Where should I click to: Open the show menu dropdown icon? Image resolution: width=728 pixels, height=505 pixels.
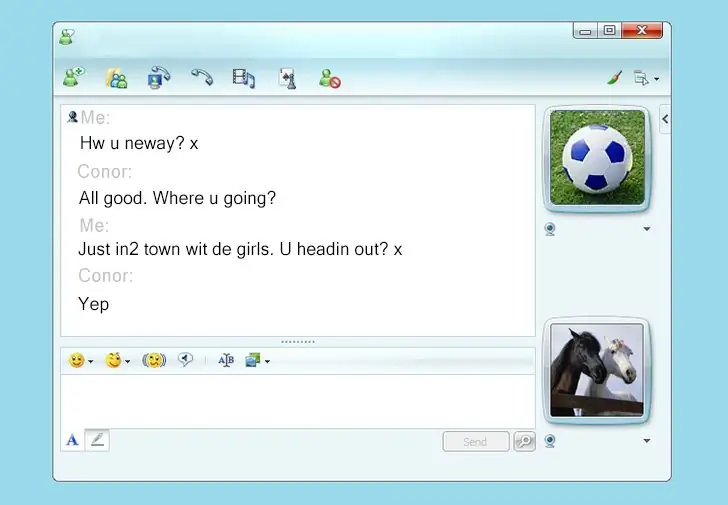(x=646, y=78)
